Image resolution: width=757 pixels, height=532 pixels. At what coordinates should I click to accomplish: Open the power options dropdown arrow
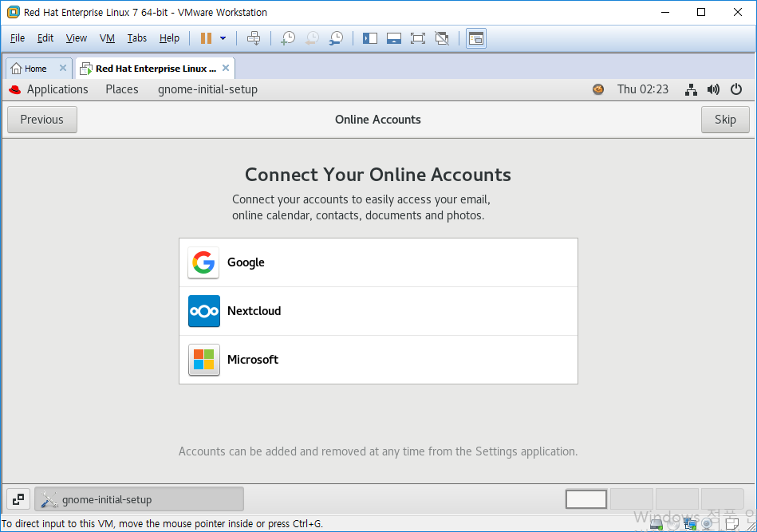coord(223,38)
